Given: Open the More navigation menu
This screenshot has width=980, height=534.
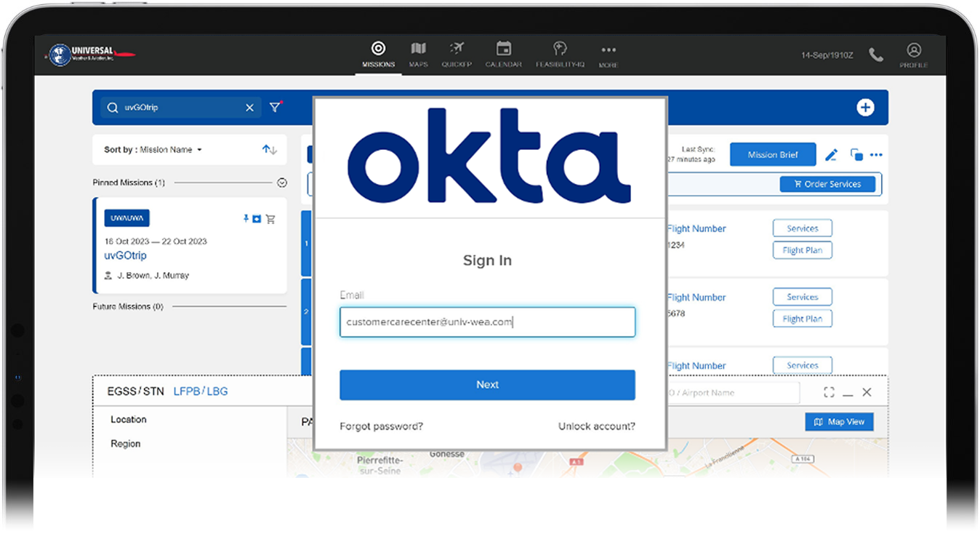Looking at the screenshot, I should (x=609, y=51).
